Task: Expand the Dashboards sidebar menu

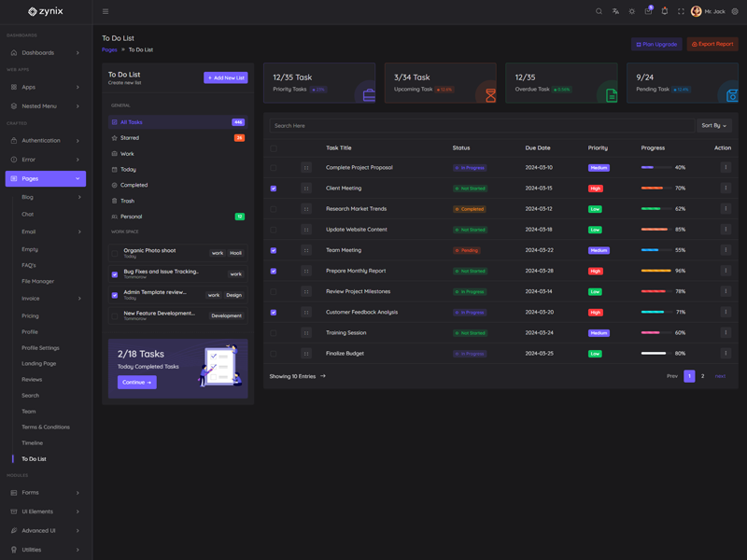Action: [45, 53]
